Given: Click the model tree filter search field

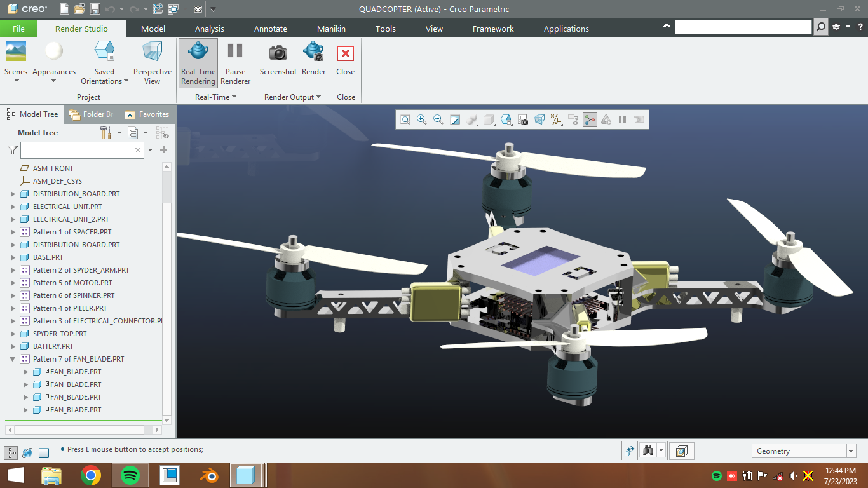Looking at the screenshot, I should coord(76,150).
